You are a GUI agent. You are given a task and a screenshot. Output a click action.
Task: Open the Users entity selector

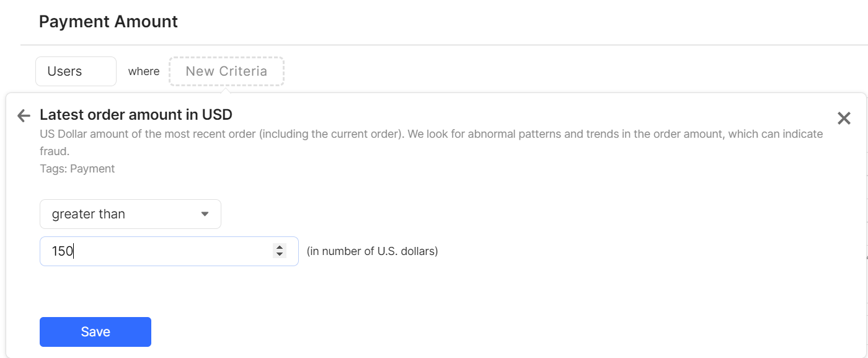tap(76, 71)
